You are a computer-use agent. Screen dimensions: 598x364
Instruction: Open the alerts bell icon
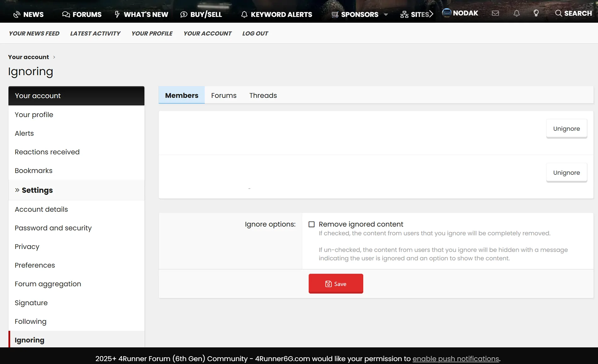coord(516,13)
